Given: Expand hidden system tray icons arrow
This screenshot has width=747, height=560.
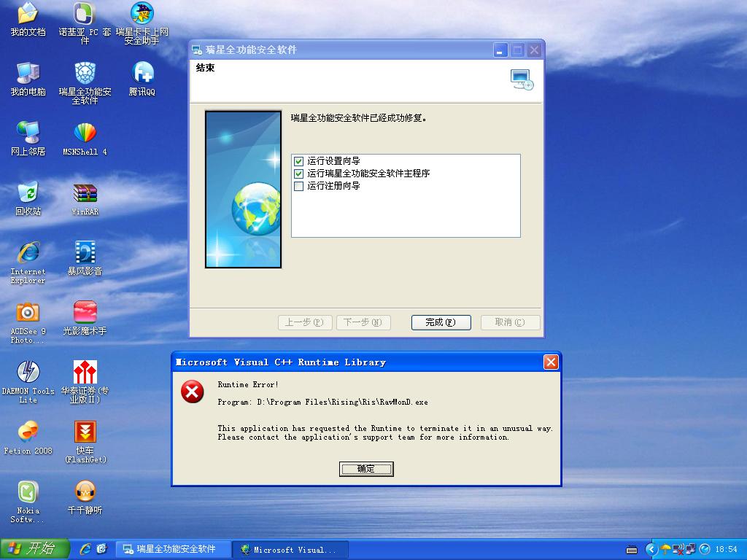Looking at the screenshot, I should point(651,550).
